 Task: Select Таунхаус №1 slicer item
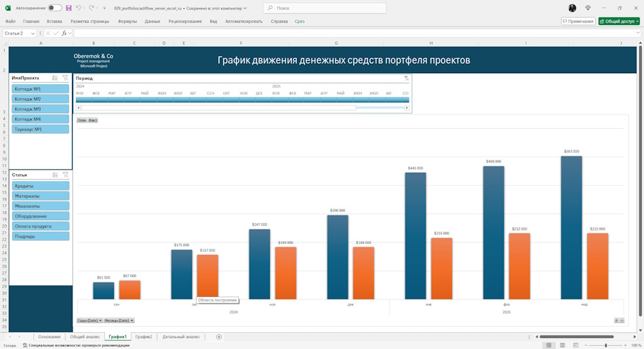[x=40, y=129]
